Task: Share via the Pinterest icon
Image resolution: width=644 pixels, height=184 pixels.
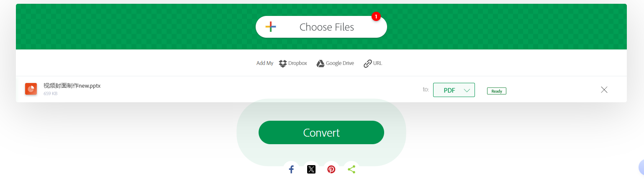Action: (x=331, y=169)
